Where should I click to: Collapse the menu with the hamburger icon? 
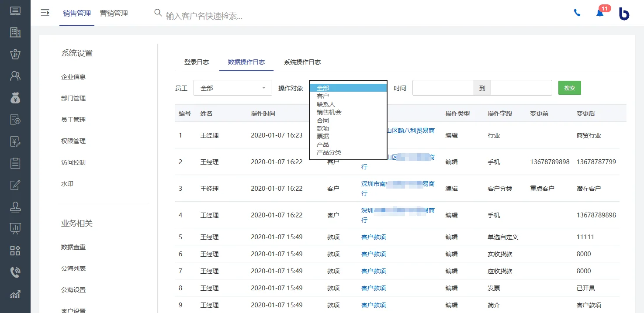45,13
